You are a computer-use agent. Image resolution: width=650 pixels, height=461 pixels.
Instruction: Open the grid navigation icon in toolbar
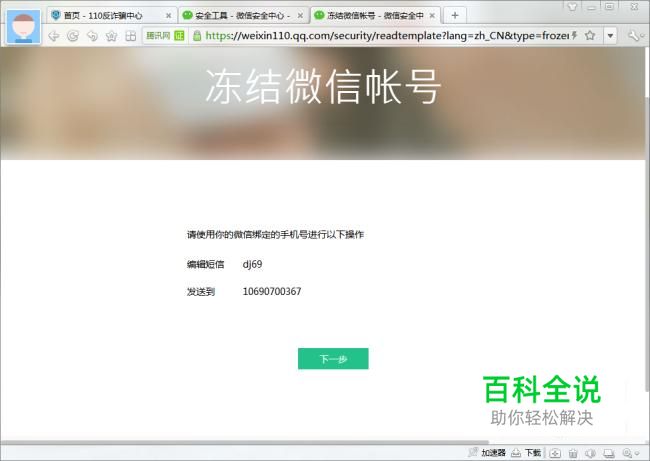tap(131, 36)
